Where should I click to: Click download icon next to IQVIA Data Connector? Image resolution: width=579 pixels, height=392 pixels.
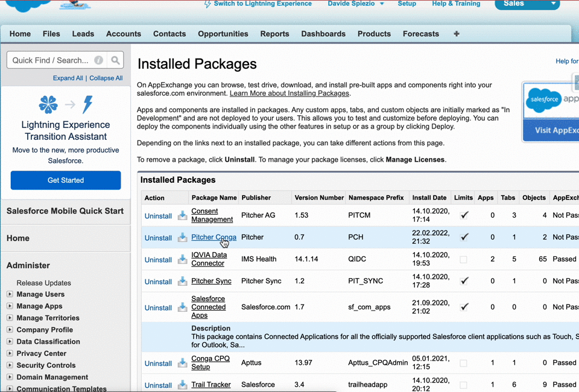point(182,259)
